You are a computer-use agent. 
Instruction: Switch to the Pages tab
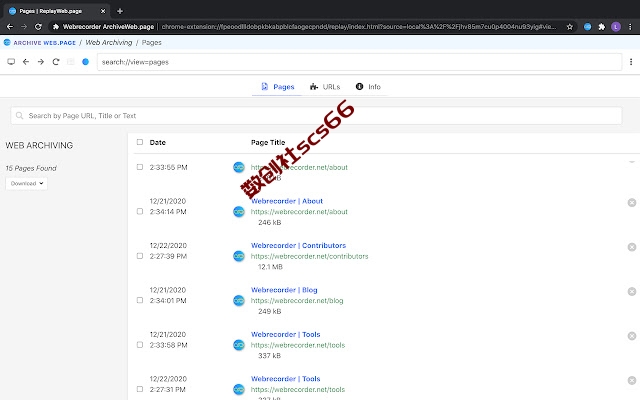[278, 87]
